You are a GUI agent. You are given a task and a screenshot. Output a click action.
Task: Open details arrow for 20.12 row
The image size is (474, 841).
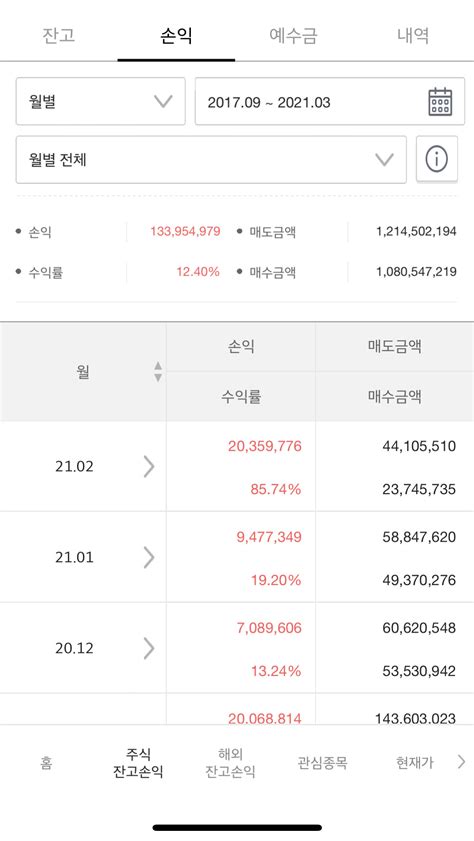click(149, 648)
